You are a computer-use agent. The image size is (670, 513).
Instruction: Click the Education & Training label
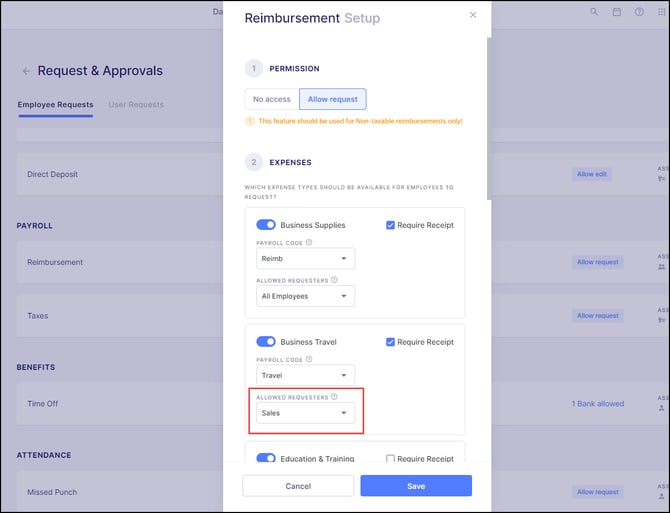[317, 459]
